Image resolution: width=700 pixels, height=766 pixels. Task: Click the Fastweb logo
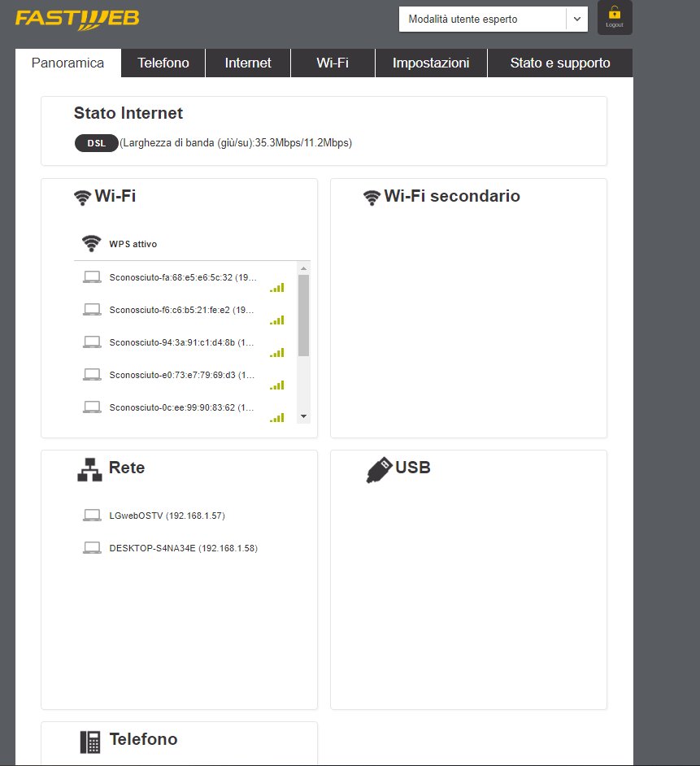(x=77, y=20)
